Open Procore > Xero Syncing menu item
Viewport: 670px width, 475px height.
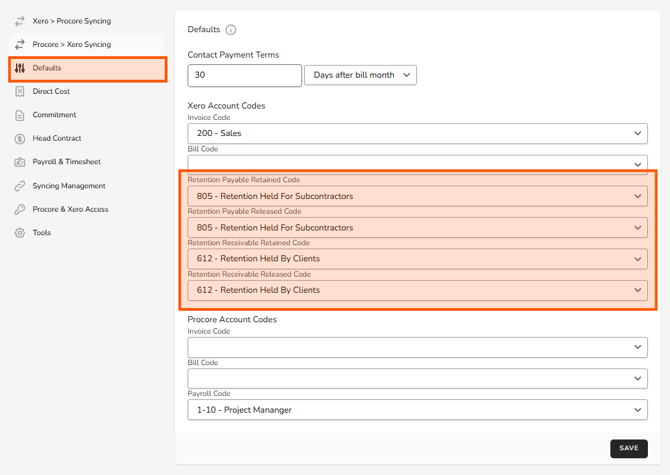click(x=86, y=44)
